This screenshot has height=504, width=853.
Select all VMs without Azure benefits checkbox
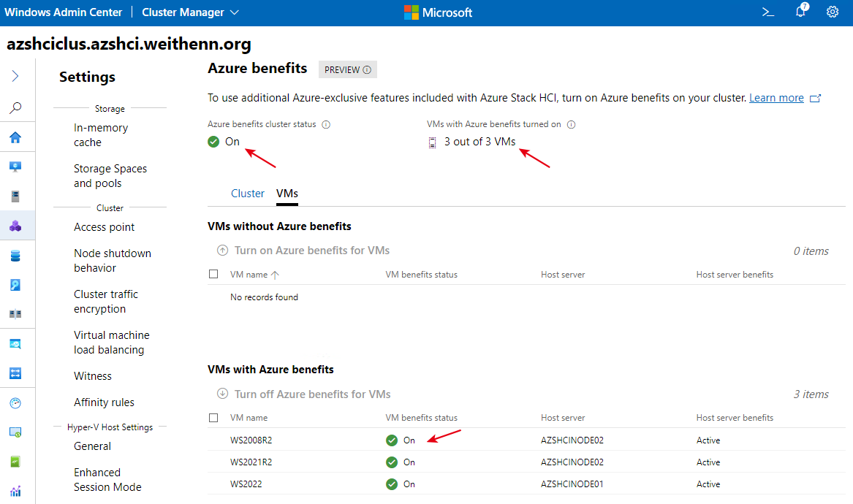tap(213, 274)
